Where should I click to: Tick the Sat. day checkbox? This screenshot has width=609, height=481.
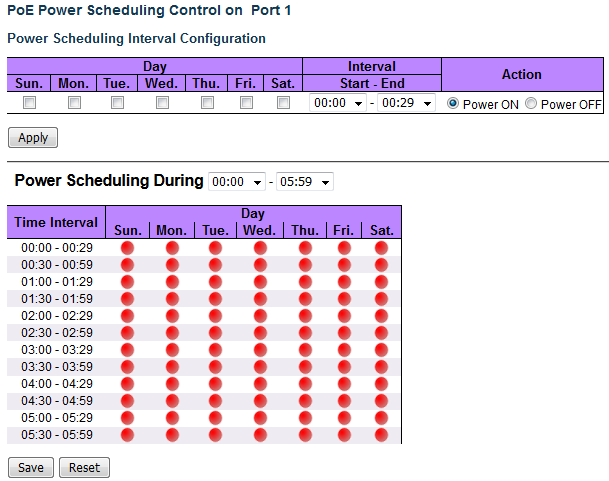tap(283, 103)
